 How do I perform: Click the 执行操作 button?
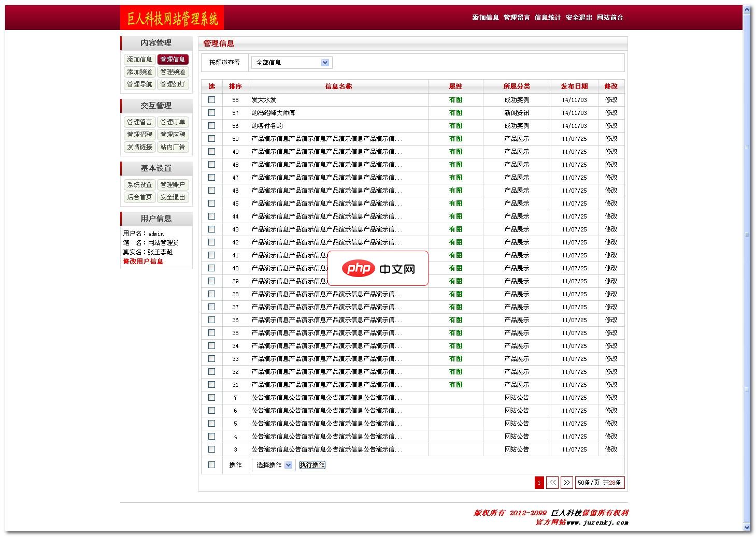pyautogui.click(x=312, y=465)
